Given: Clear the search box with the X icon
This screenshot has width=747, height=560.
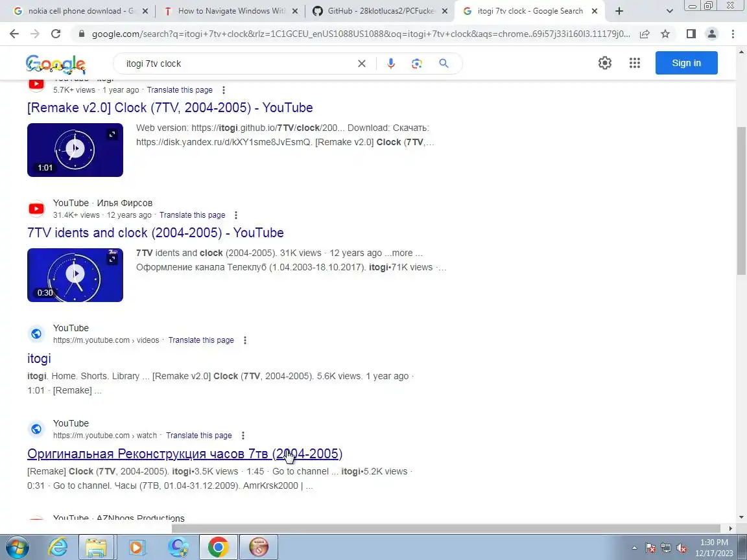Looking at the screenshot, I should click(362, 64).
